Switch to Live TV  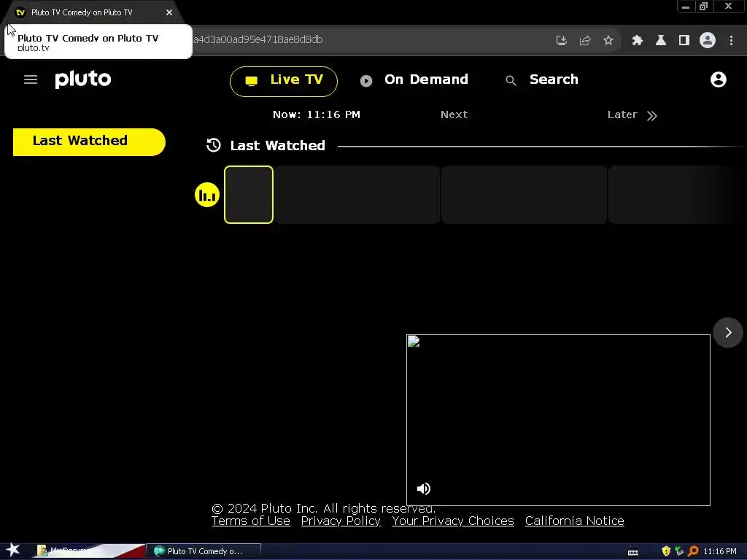coord(284,82)
